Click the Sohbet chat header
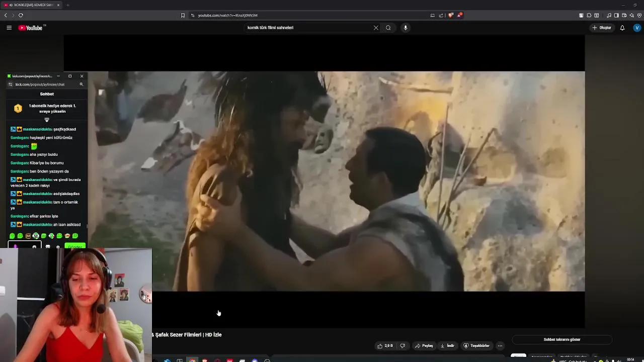Image resolution: width=644 pixels, height=362 pixels. click(x=47, y=94)
